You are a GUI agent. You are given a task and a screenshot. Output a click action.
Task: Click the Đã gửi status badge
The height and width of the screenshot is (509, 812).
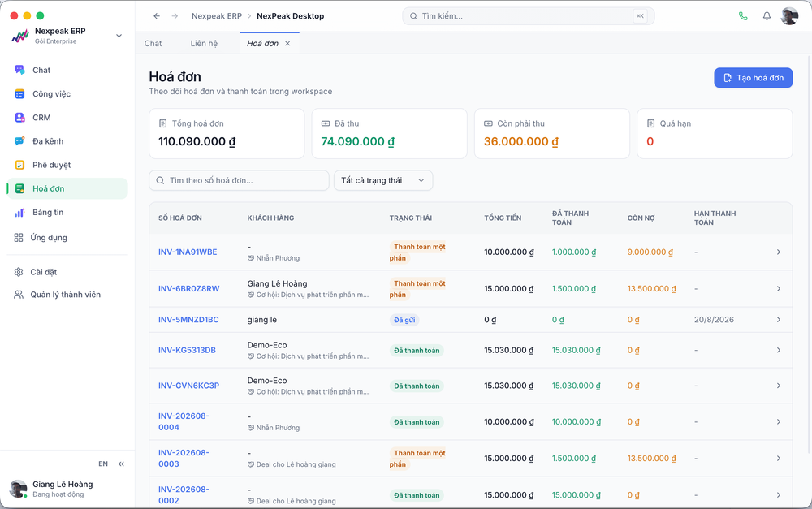pyautogui.click(x=404, y=320)
